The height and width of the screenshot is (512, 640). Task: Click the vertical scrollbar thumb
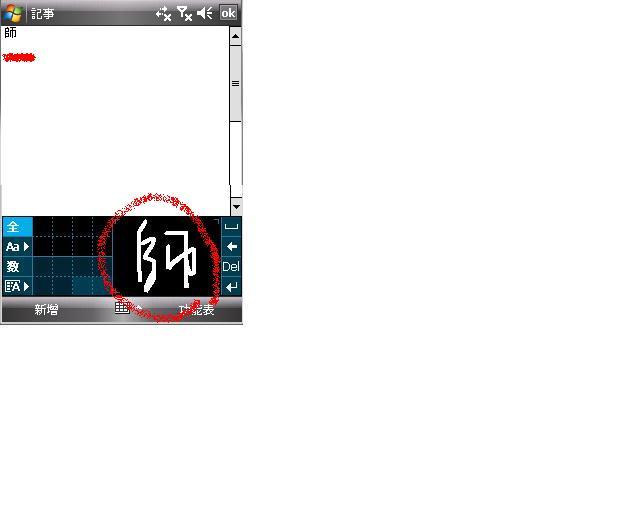point(235,84)
